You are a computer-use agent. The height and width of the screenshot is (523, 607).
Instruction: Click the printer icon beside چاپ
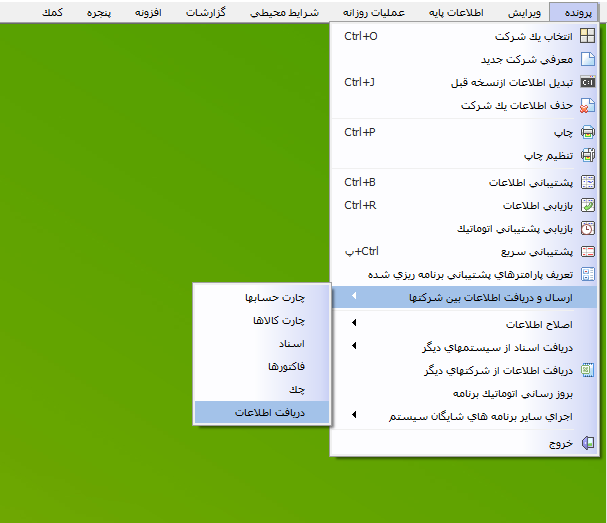[588, 132]
